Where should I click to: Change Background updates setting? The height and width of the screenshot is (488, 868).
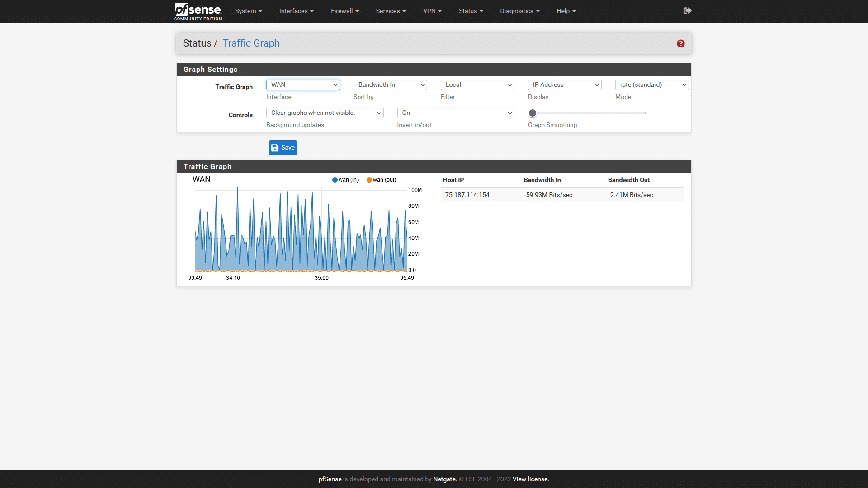coord(324,113)
